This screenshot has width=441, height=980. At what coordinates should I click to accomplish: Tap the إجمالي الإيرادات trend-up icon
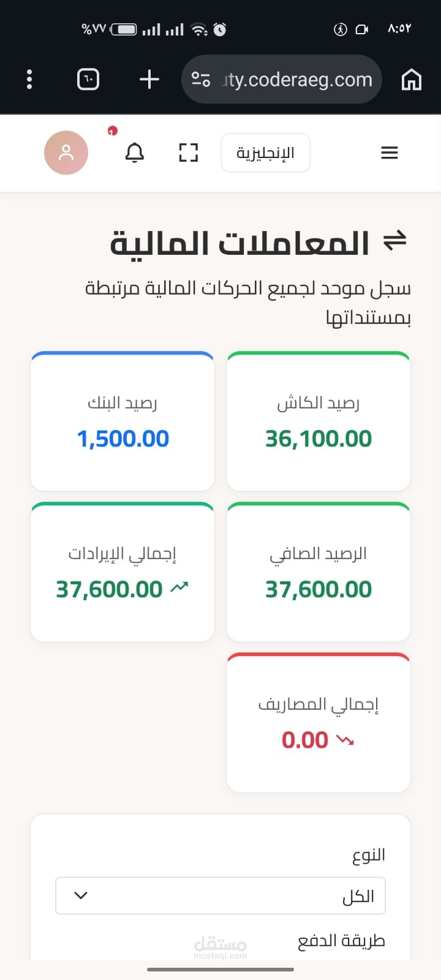tap(179, 588)
